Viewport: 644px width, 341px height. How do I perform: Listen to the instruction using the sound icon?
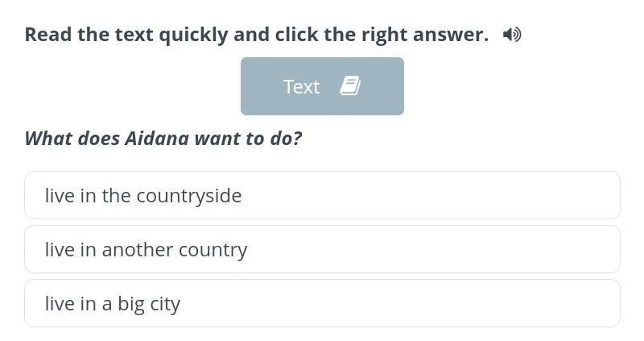(512, 35)
